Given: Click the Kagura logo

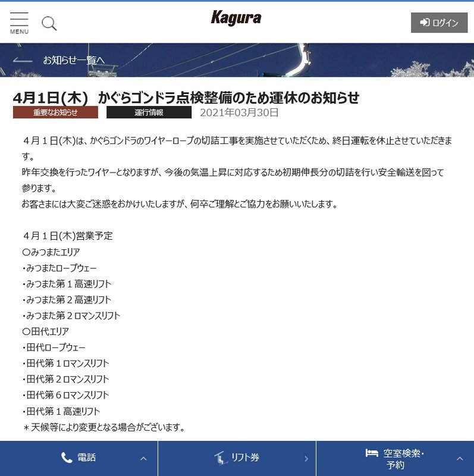Looking at the screenshot, I should click(236, 18).
